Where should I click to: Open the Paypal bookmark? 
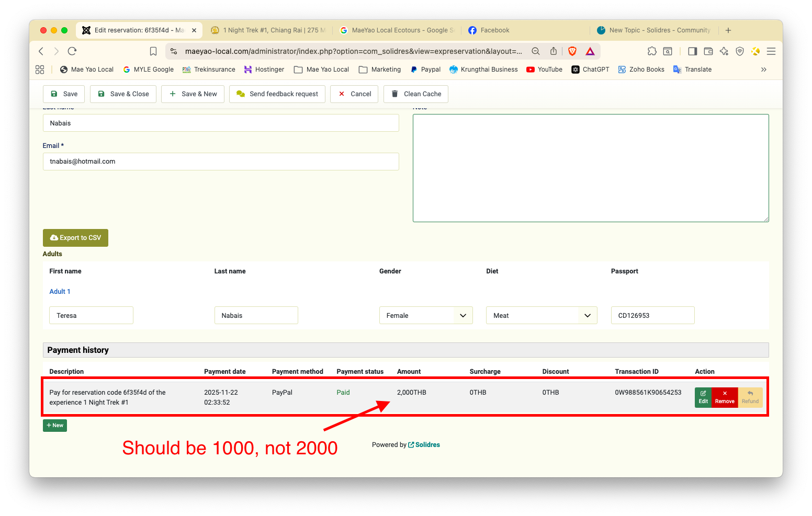[x=425, y=70]
